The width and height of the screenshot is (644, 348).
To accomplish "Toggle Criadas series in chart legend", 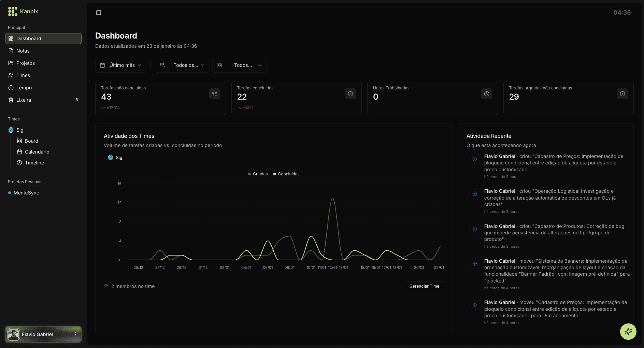I will coord(258,174).
